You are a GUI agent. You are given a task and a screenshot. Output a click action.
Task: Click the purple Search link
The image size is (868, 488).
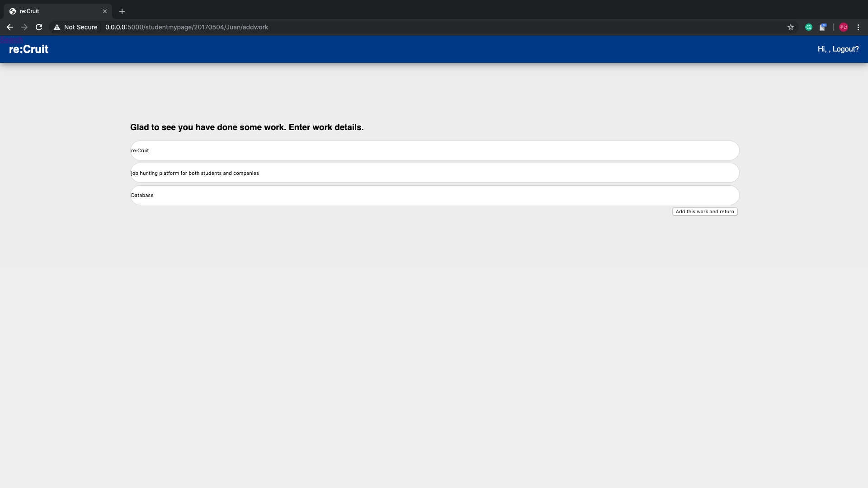coord(11,40)
